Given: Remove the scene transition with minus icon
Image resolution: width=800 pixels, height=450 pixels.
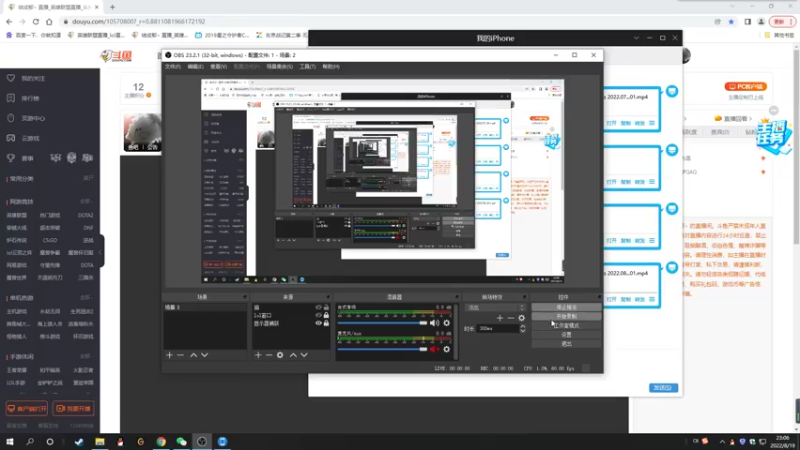Looking at the screenshot, I should tap(511, 318).
